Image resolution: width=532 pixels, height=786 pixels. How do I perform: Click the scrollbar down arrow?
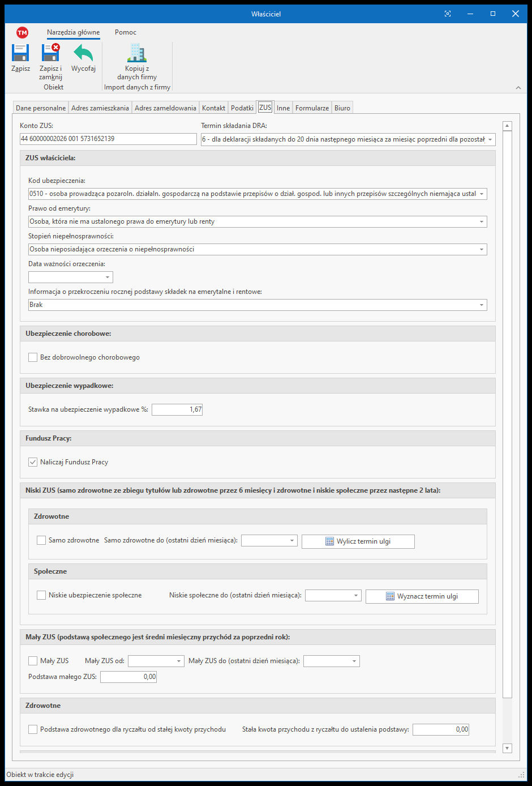click(507, 748)
